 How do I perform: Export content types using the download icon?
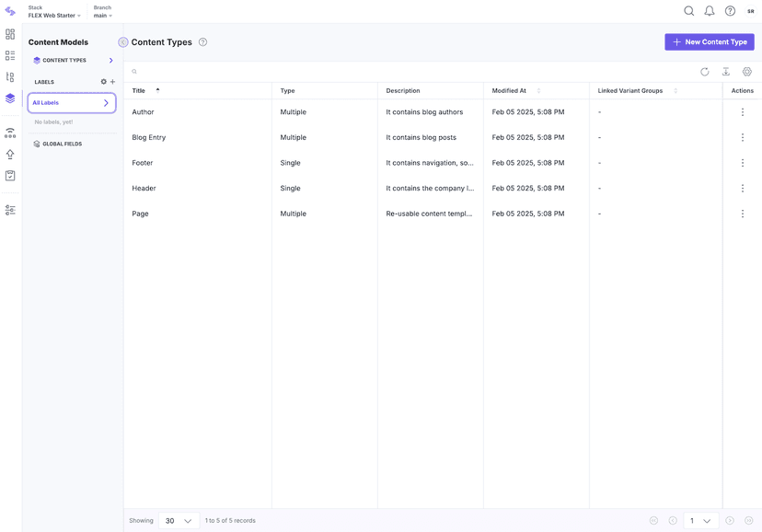pyautogui.click(x=724, y=70)
